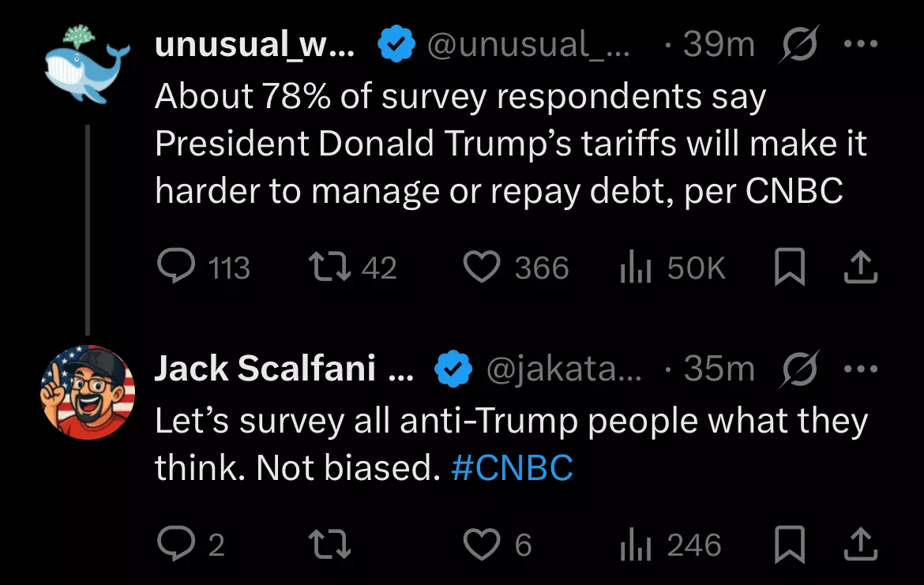Screen dimensions: 924x585
Task: Open more options on Jack Scalfani's reply
Action: click(x=860, y=369)
